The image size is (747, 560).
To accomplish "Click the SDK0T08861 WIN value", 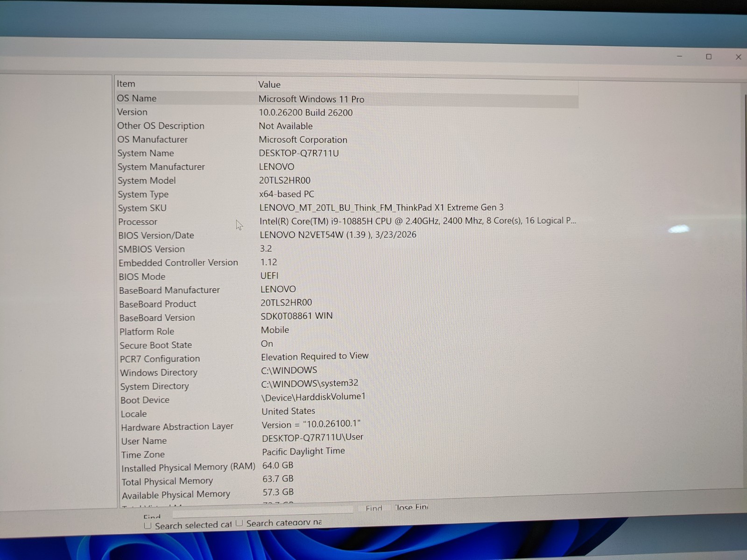I will [x=296, y=316].
